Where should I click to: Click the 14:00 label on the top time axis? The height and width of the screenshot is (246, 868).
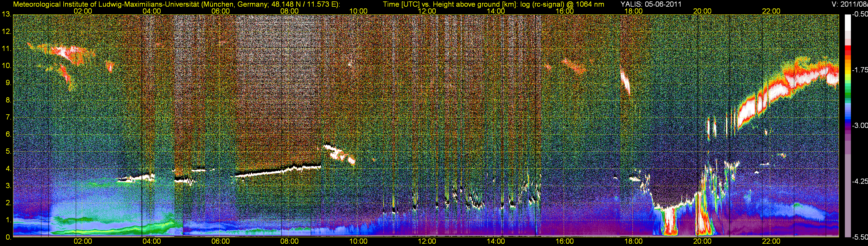[496, 11]
